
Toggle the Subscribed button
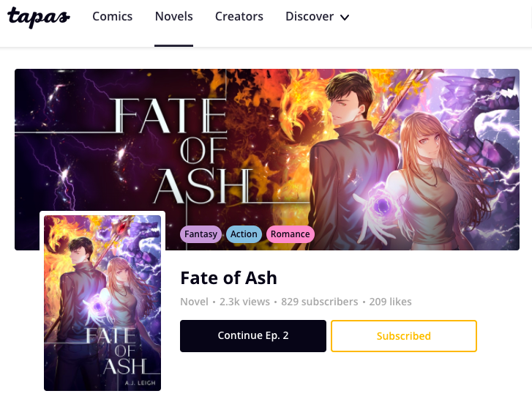pyautogui.click(x=404, y=336)
